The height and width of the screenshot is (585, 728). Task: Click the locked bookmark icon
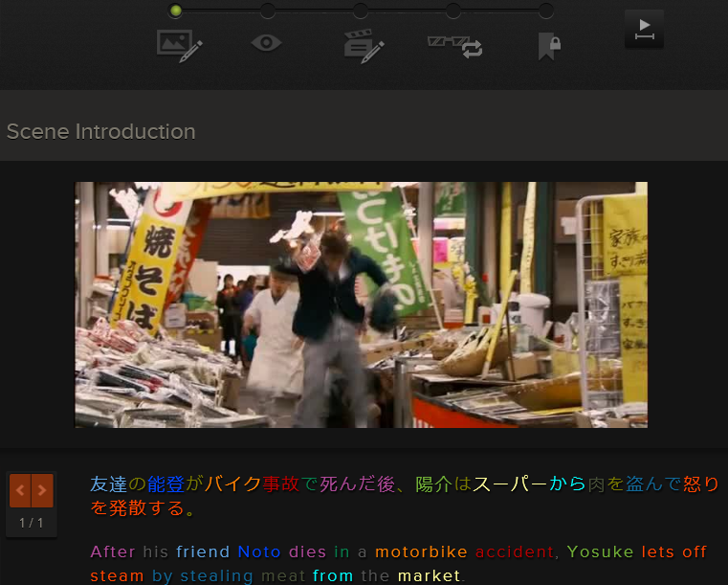point(549,47)
